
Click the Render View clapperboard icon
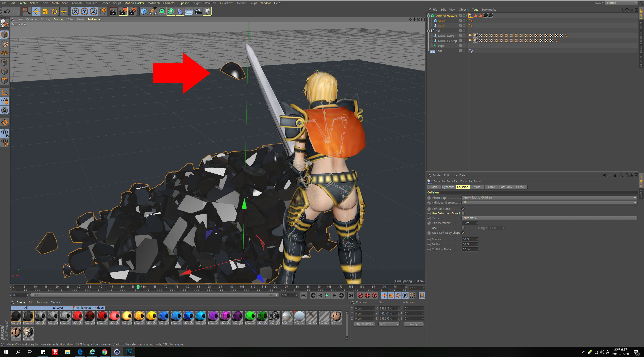pyautogui.click(x=114, y=11)
